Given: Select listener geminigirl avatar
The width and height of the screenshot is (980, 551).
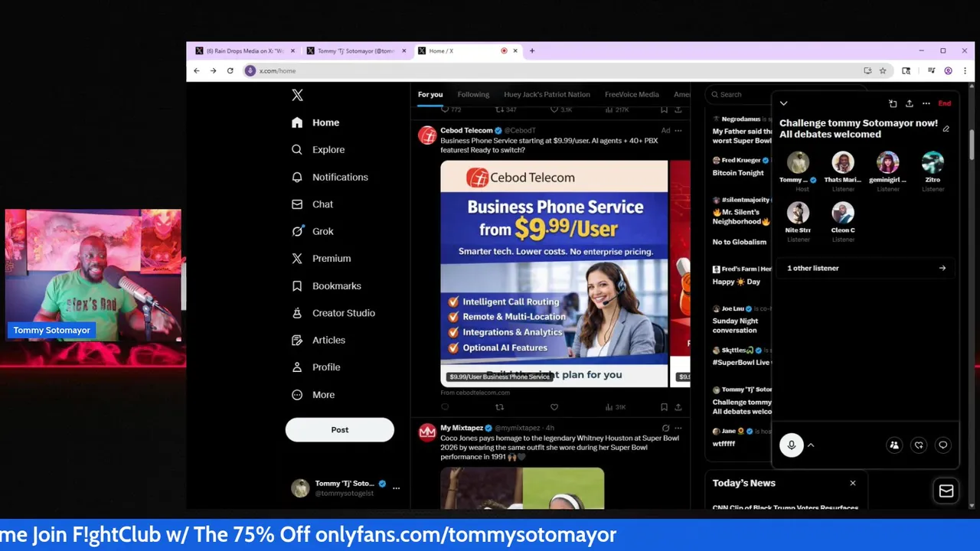Looking at the screenshot, I should point(888,162).
